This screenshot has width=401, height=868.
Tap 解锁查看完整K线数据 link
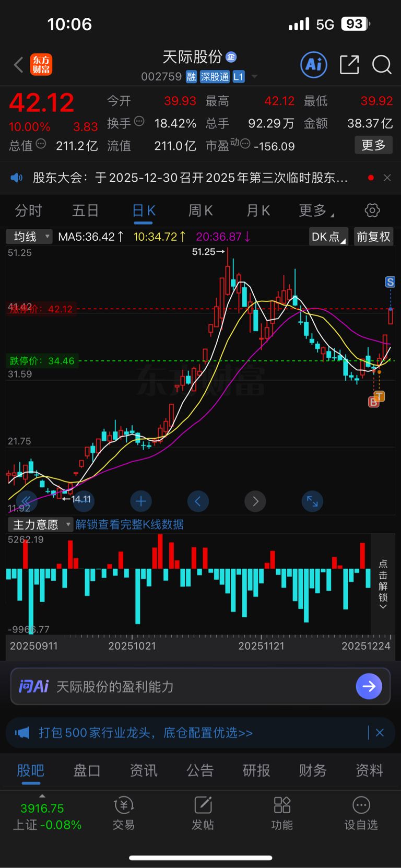click(129, 524)
